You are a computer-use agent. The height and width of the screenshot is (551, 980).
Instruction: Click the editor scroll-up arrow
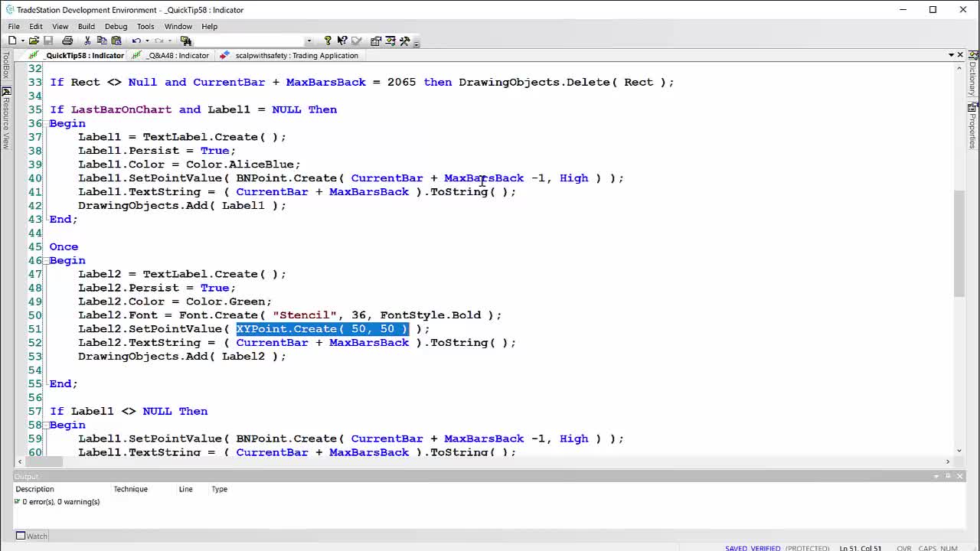pos(959,67)
